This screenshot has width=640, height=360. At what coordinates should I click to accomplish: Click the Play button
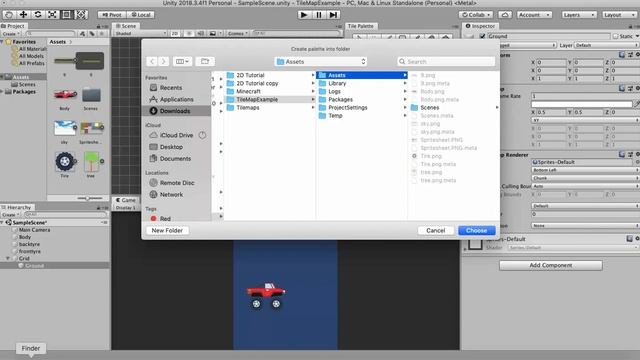303,15
